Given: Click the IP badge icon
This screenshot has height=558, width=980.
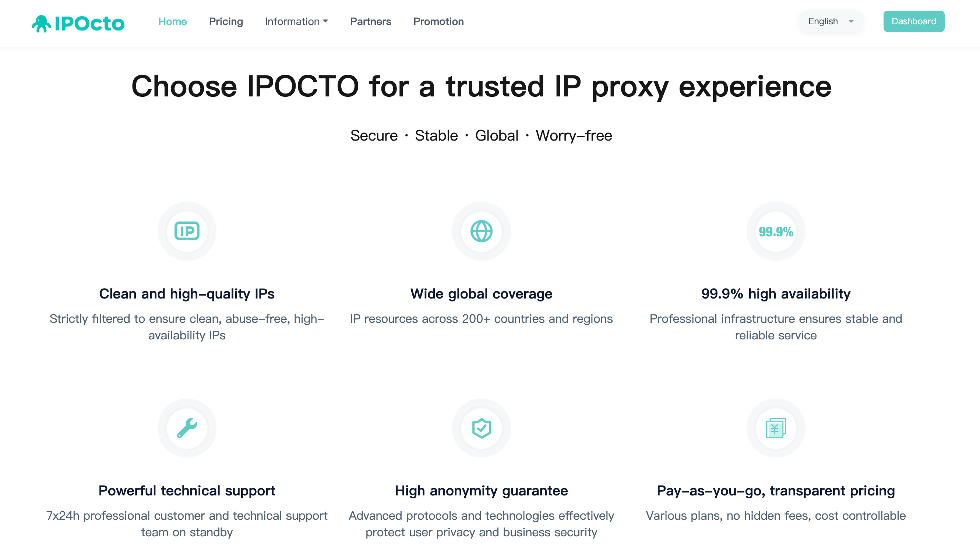Looking at the screenshot, I should pos(187,231).
